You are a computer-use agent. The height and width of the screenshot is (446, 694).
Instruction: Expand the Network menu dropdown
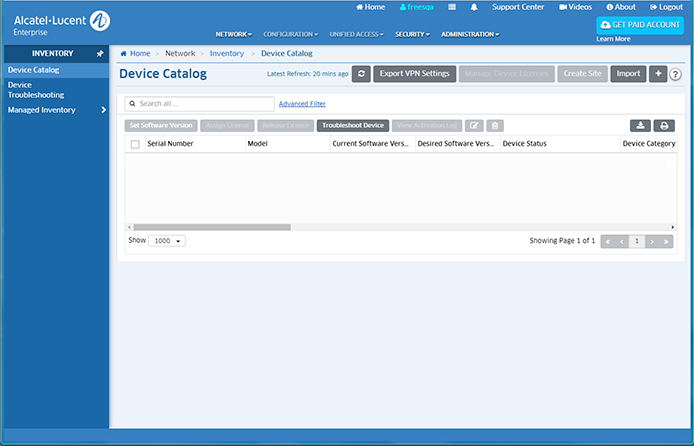pyautogui.click(x=233, y=34)
